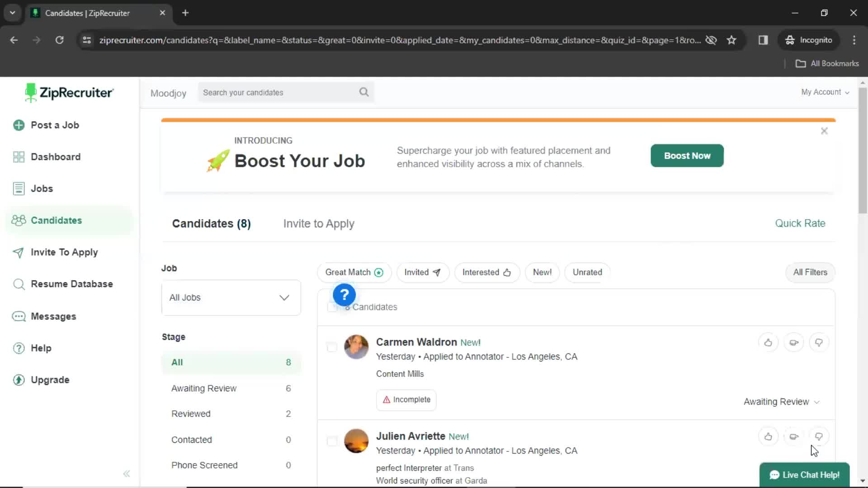The height and width of the screenshot is (488, 868).
Task: Click the Quick Rate button
Action: click(800, 223)
